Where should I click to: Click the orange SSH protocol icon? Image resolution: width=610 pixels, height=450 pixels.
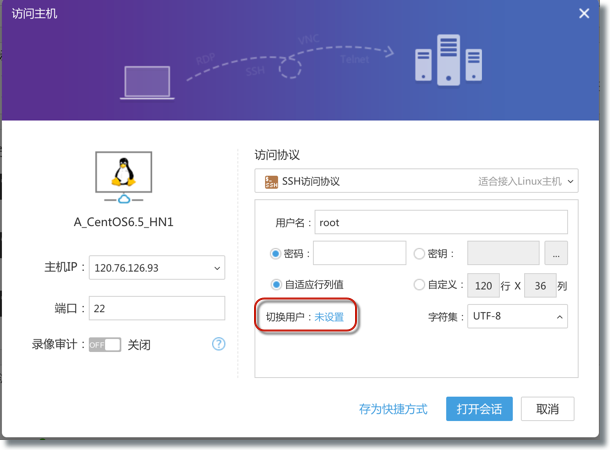(x=271, y=182)
